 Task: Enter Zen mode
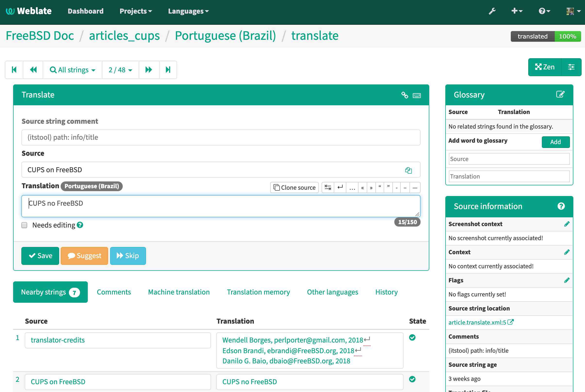point(545,67)
